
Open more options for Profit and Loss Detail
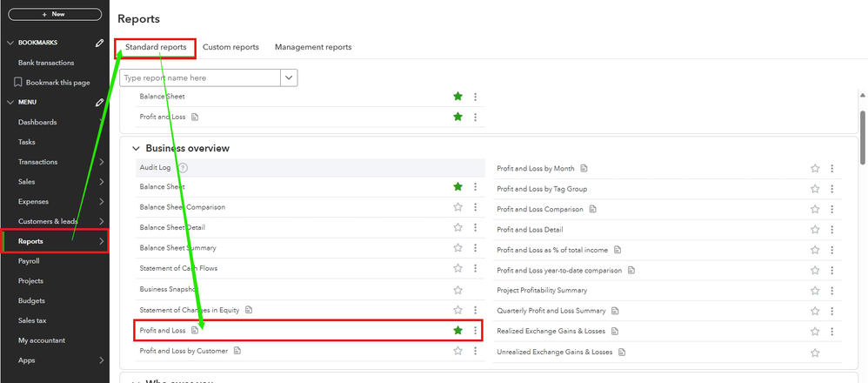831,230
